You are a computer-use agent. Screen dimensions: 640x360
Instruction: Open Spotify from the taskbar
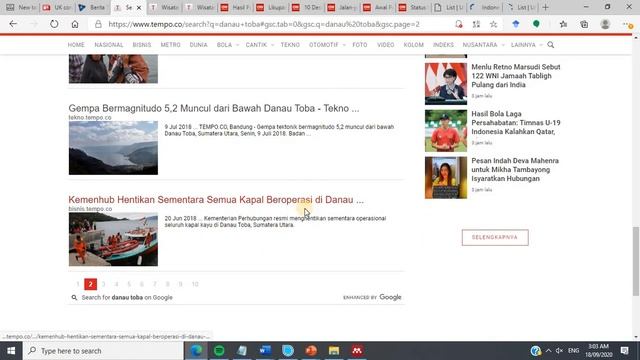pos(219,351)
